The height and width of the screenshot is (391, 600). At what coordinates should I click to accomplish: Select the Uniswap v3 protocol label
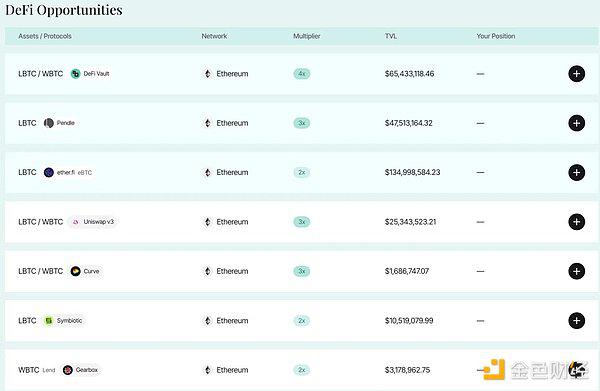pos(99,222)
